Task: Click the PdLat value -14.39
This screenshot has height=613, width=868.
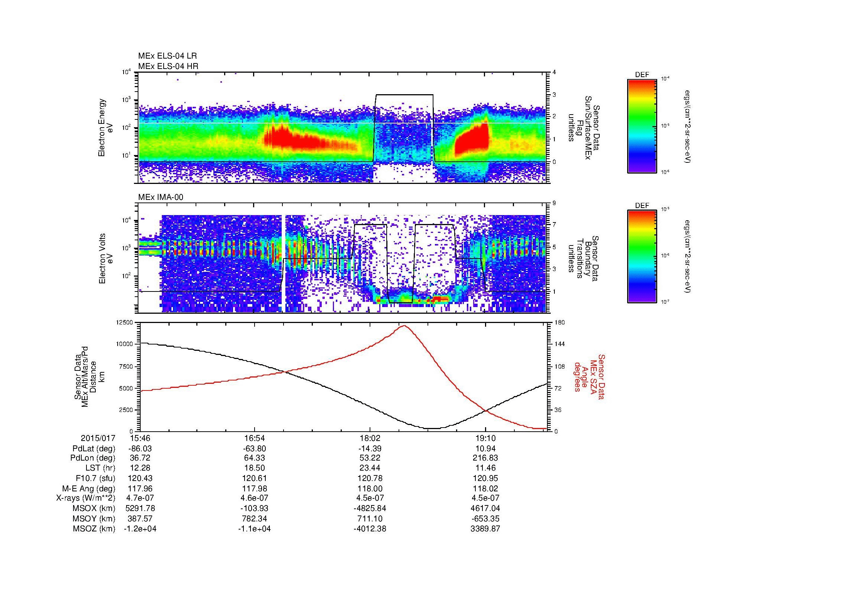Action: (x=370, y=449)
